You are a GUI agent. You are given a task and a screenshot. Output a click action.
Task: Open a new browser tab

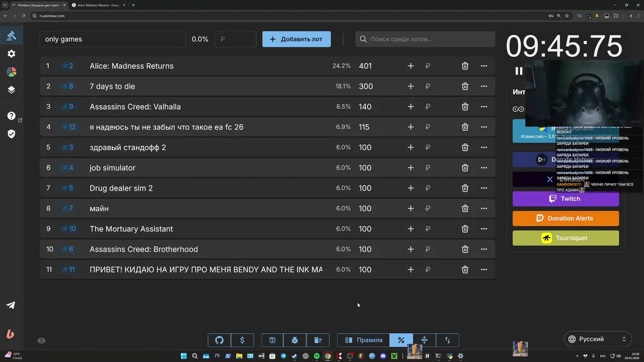point(133,5)
